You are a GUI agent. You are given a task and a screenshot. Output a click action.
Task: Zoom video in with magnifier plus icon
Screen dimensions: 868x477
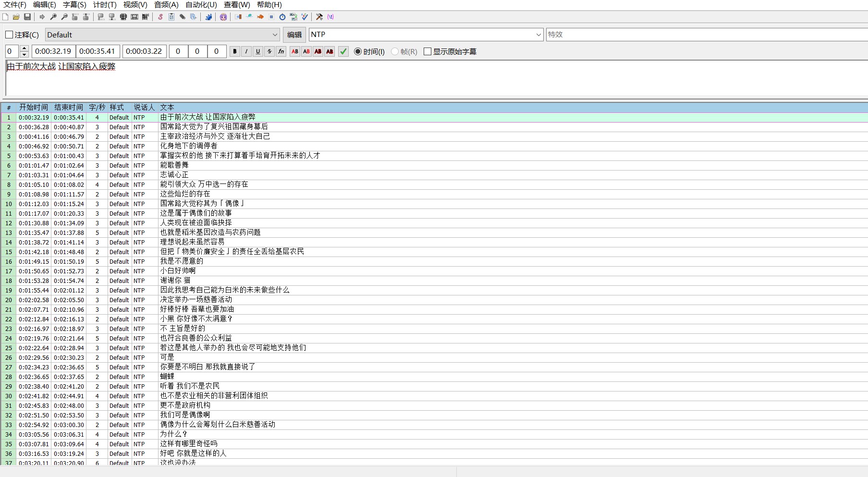[x=53, y=17]
